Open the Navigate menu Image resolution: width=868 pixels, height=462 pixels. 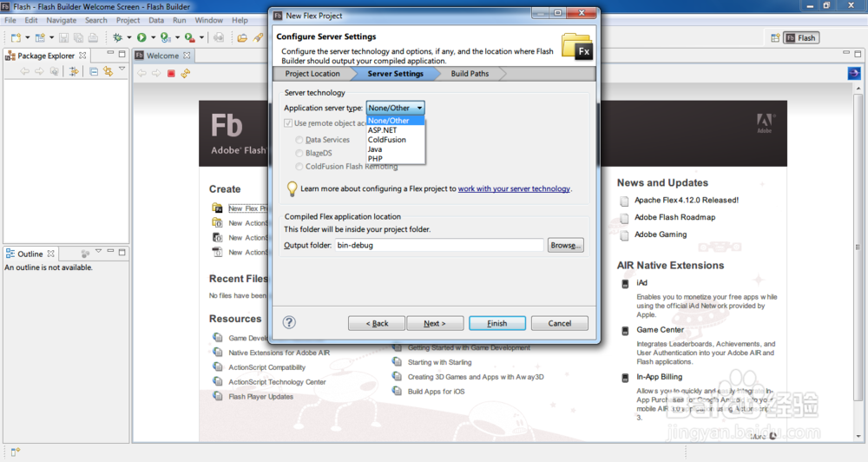(x=62, y=20)
